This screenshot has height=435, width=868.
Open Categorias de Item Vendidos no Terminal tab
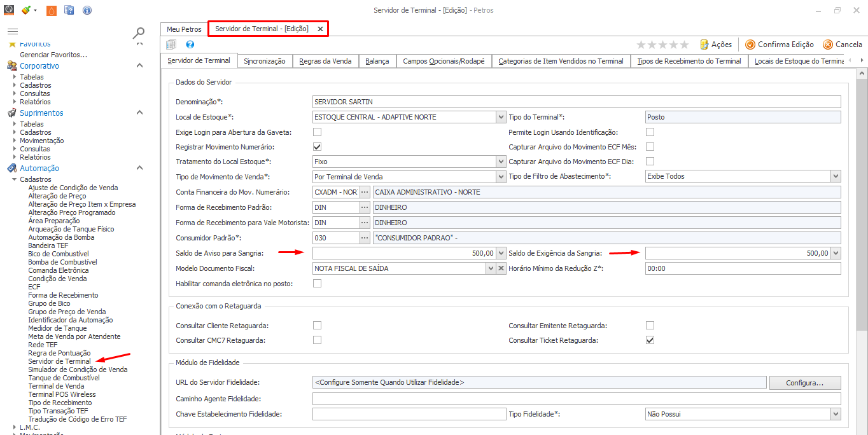pos(561,61)
